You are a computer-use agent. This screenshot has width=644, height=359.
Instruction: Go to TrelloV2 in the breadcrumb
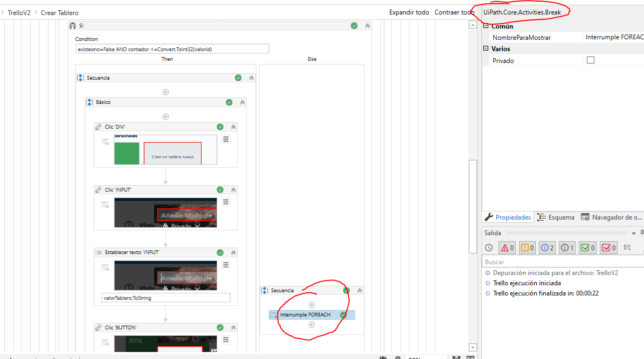coord(19,13)
